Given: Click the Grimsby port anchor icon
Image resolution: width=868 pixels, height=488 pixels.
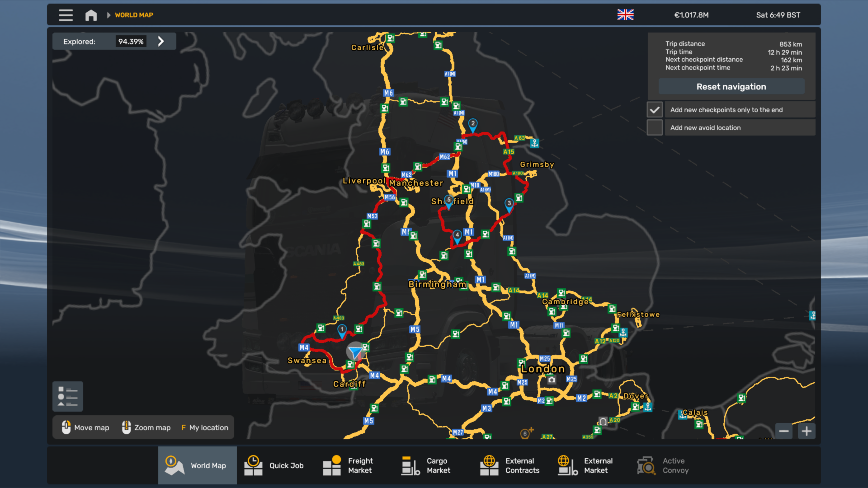Looking at the screenshot, I should point(534,143).
